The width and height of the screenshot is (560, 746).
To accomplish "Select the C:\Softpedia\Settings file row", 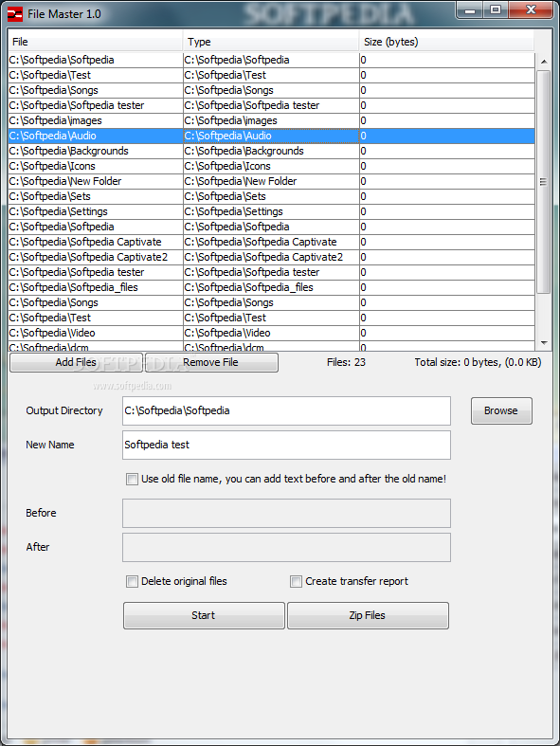I will 271,211.
